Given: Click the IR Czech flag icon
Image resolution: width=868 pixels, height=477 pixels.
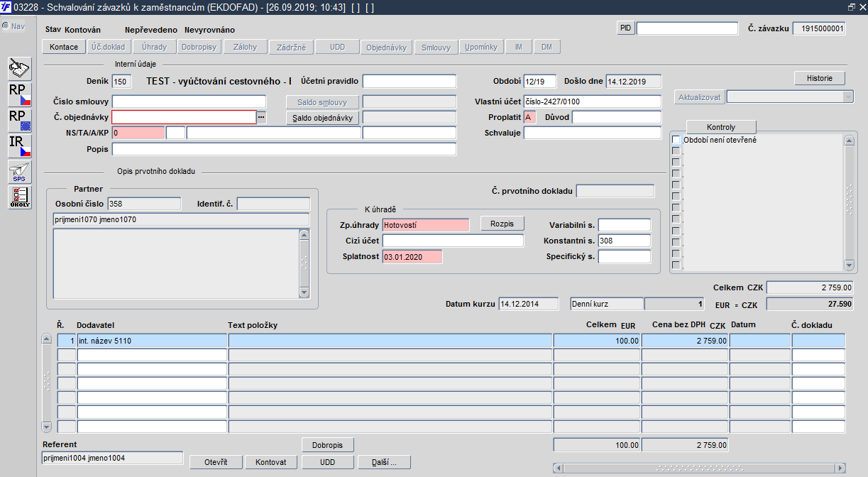Looking at the screenshot, I should point(19,146).
